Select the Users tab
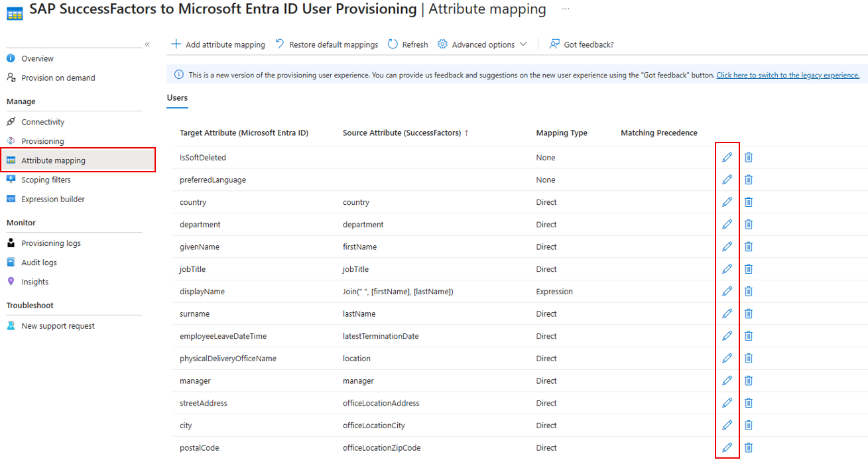 click(x=177, y=98)
